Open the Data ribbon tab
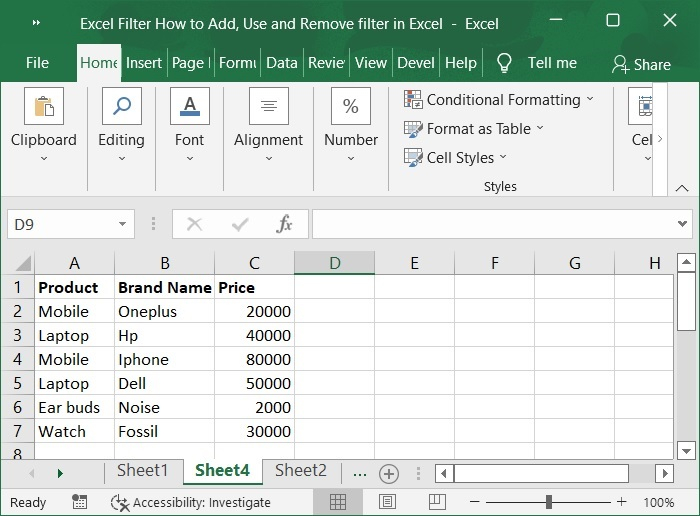This screenshot has width=700, height=516. point(281,62)
